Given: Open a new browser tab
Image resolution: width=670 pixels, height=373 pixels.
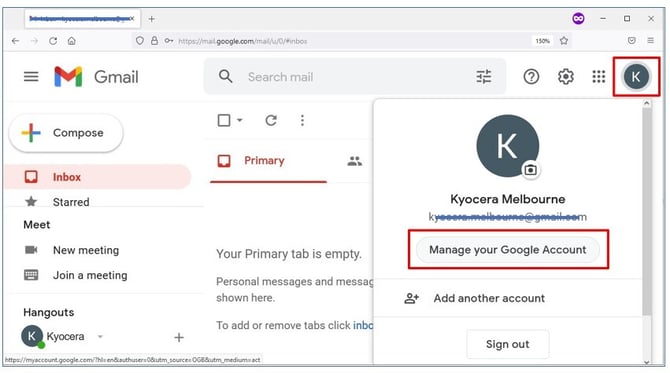Looking at the screenshot, I should coord(152,19).
